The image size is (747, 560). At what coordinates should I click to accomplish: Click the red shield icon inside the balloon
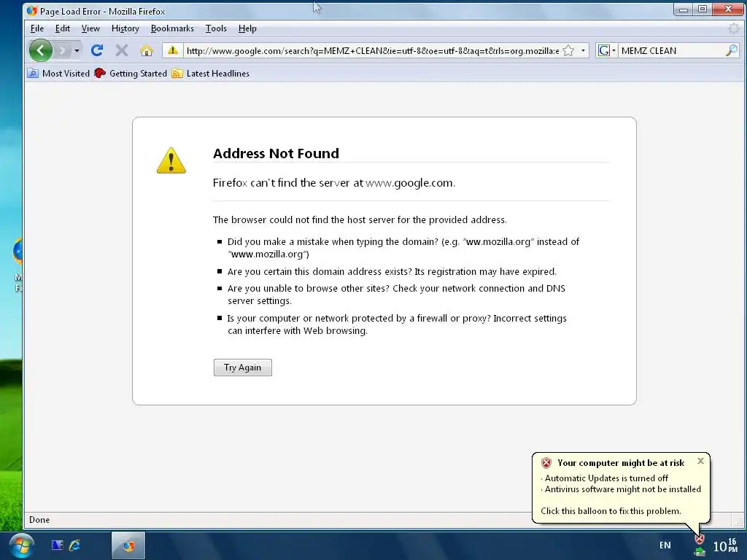pos(546,463)
